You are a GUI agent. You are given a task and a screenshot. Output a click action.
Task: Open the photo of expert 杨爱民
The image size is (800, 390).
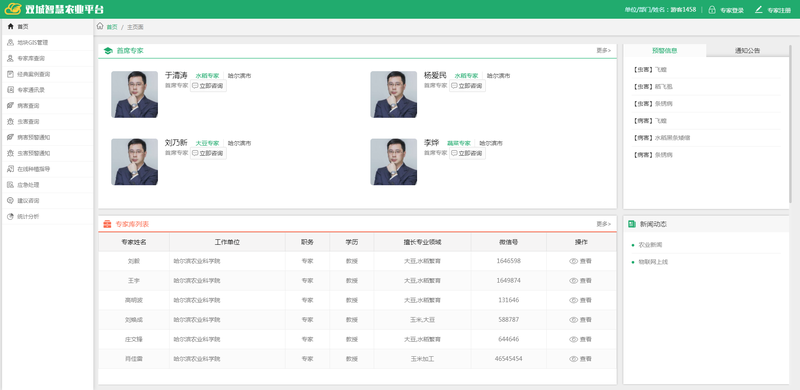coord(393,94)
